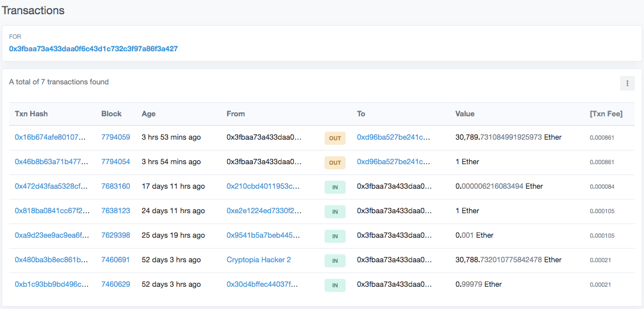Click the To column header
Viewport: 644px width, 309px height.
361,114
